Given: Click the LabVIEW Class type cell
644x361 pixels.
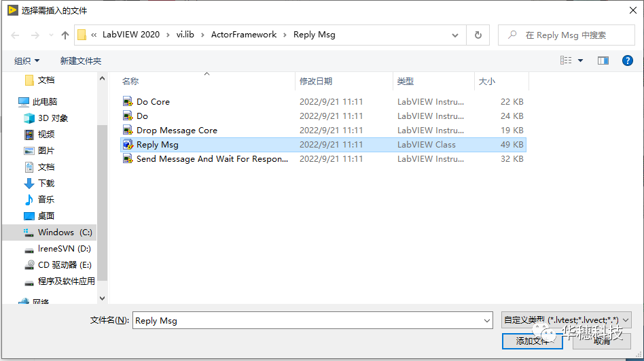Looking at the screenshot, I should coord(427,145).
